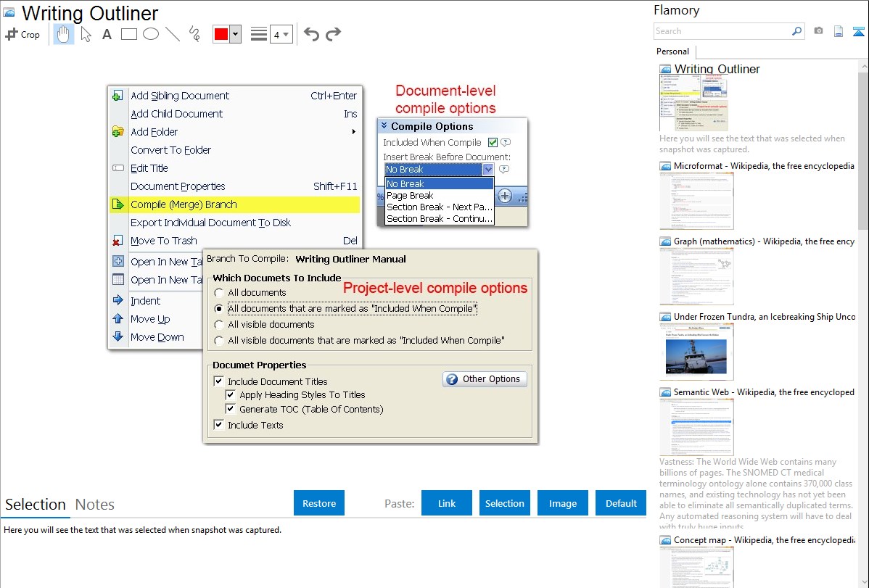Select Page Break option
This screenshot has height=588, width=869.
pos(439,196)
